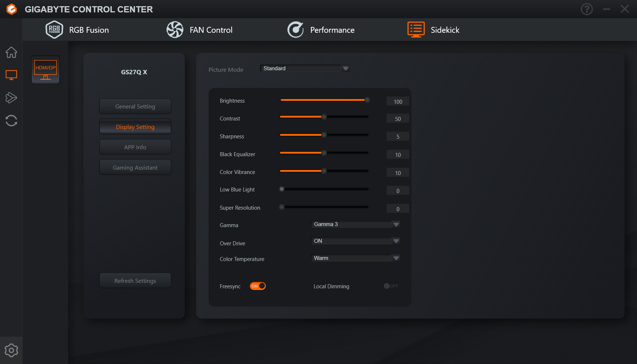Click the Refresh Settings button
The width and height of the screenshot is (637, 364).
135,281
